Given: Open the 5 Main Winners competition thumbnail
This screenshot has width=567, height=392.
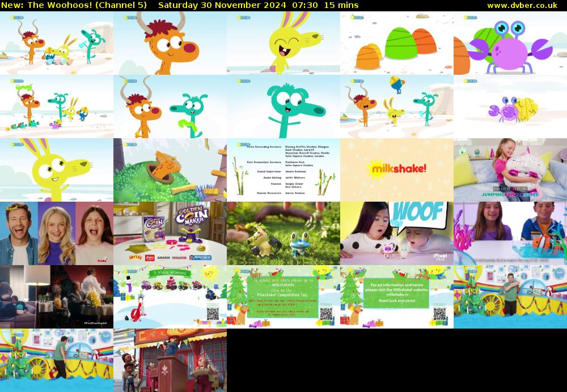Looking at the screenshot, I should [170, 297].
